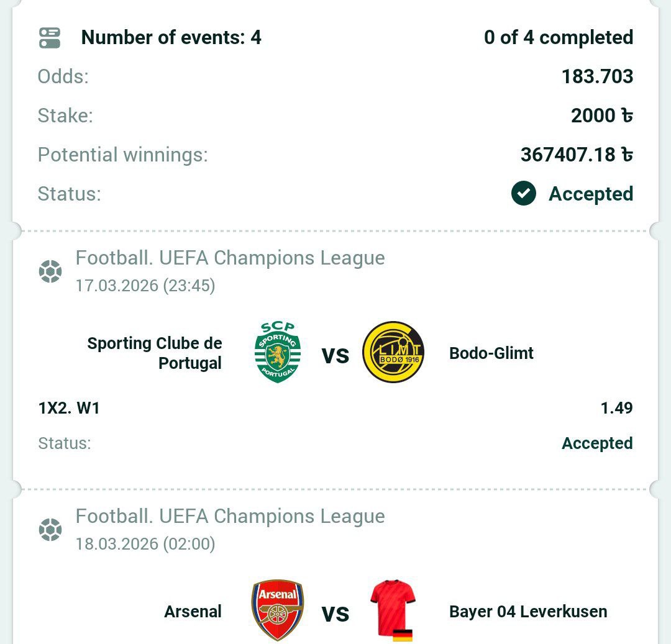Open the Bayer 04 Leverkusen team name
This screenshot has height=644, width=671.
[x=528, y=612]
